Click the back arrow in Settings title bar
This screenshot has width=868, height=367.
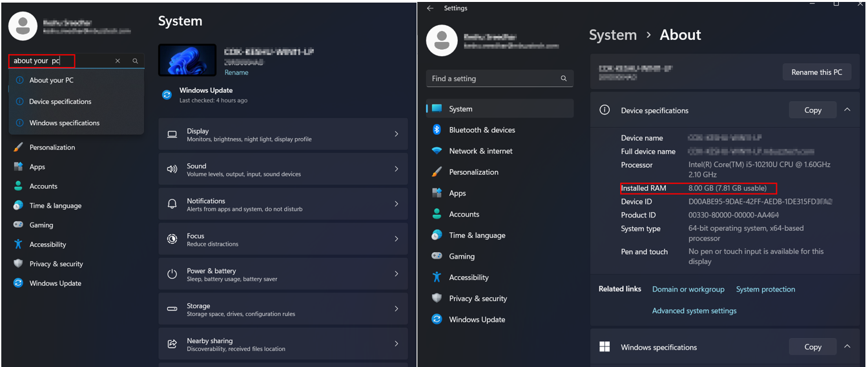(x=430, y=8)
